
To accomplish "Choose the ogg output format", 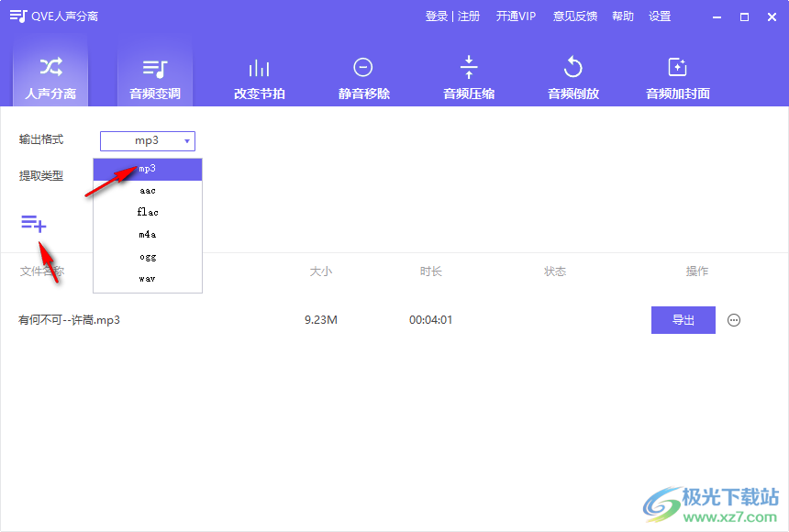I will click(147, 256).
